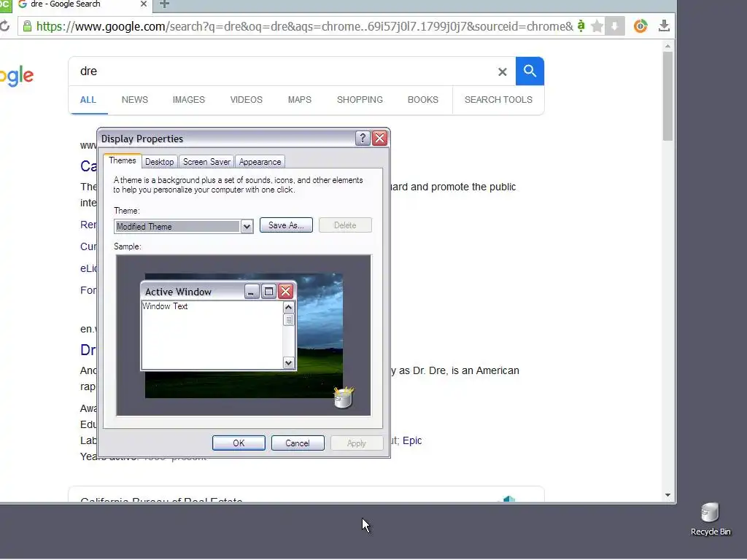Click the browser reload icon
Screen dimensions: 747x560
[4, 26]
